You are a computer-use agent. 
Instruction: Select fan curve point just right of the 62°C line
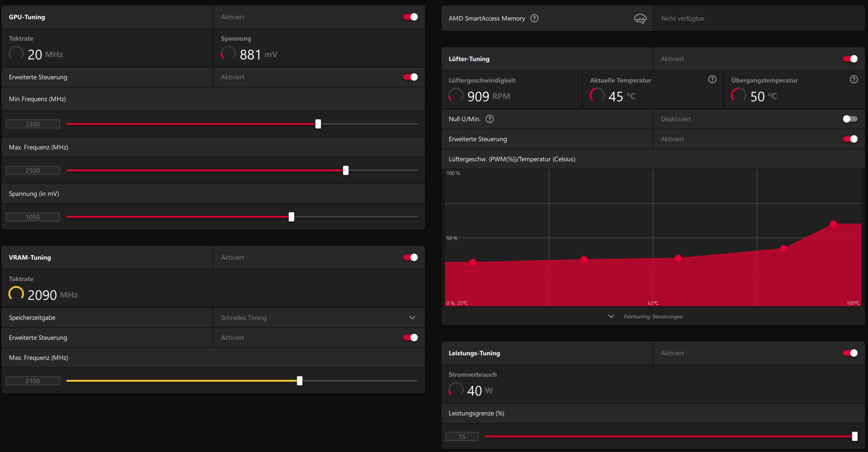click(678, 258)
